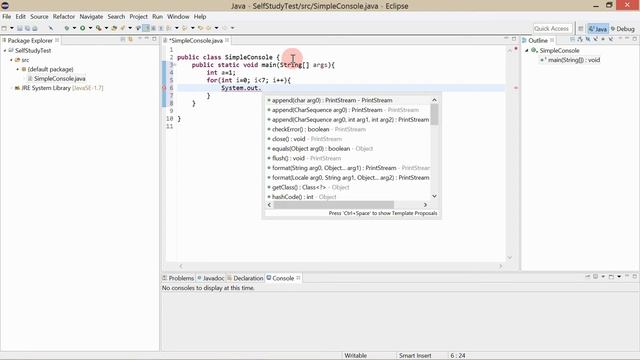Screen dimensions: 640x360
Task: Click the Link with Editor icon in Package Explorer
Action: tap(131, 39)
